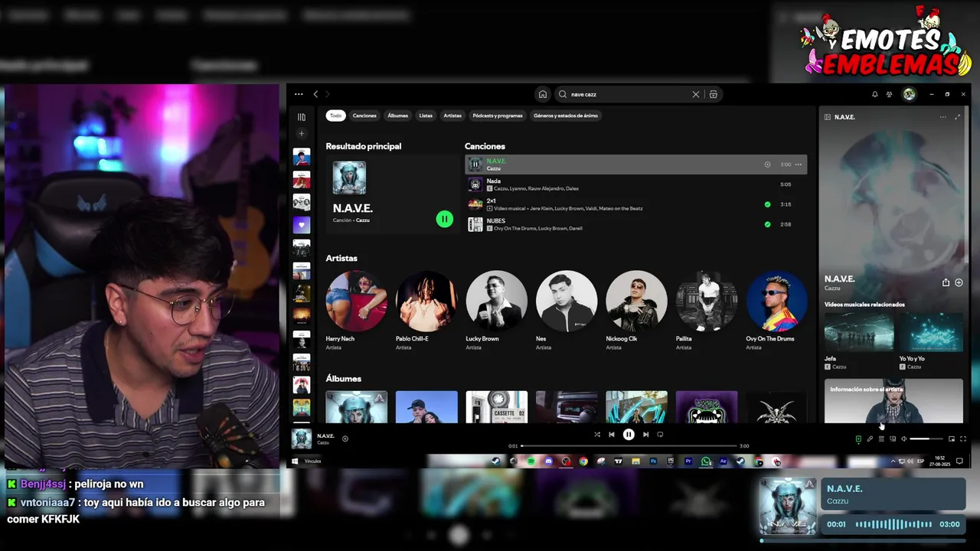Open Pablo Chill-E artist

426,310
